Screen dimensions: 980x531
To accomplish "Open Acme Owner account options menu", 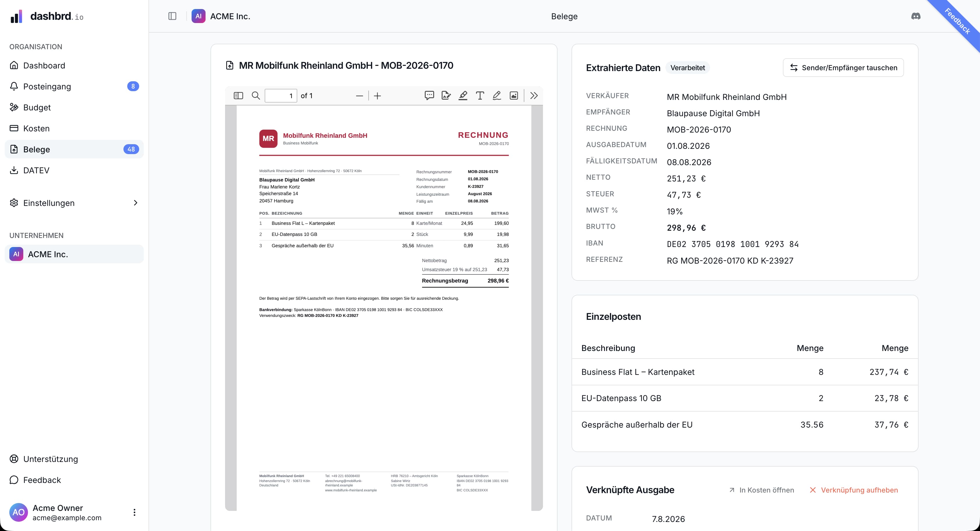I will [x=134, y=512].
